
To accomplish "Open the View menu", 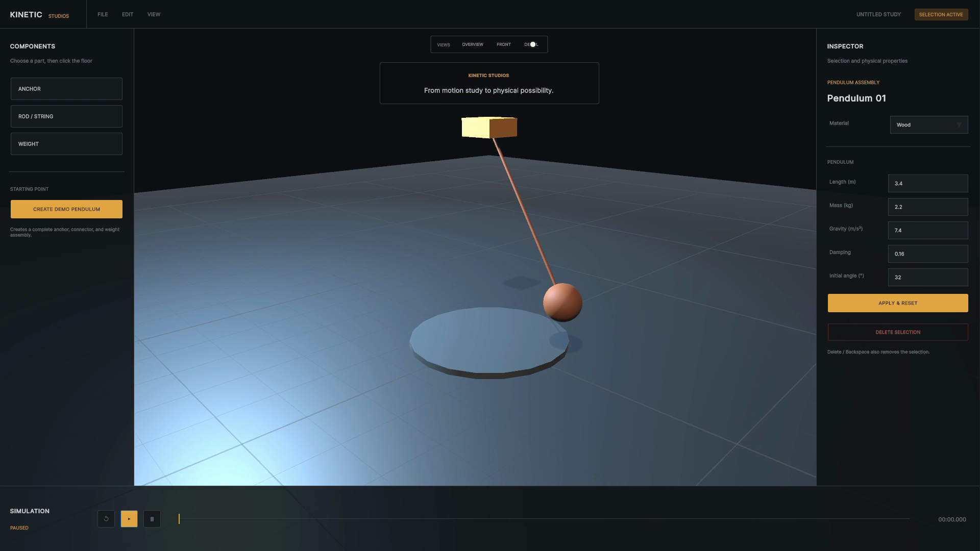I will [x=154, y=14].
